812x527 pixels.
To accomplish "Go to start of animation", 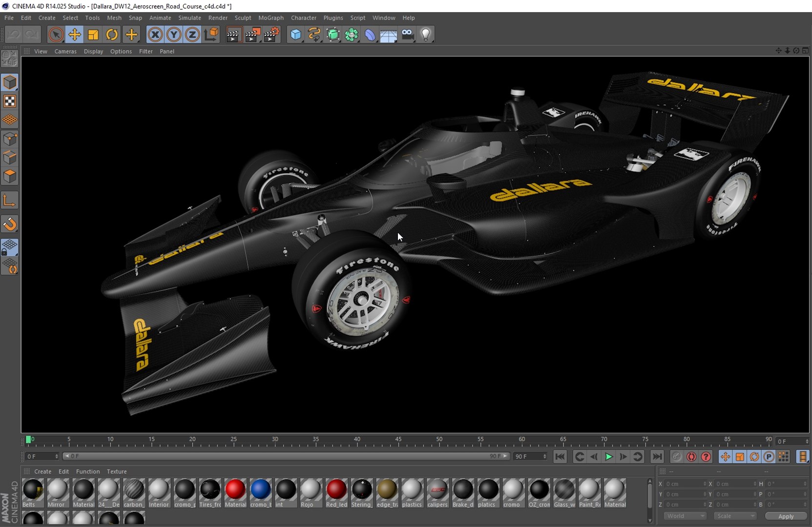I will click(560, 457).
